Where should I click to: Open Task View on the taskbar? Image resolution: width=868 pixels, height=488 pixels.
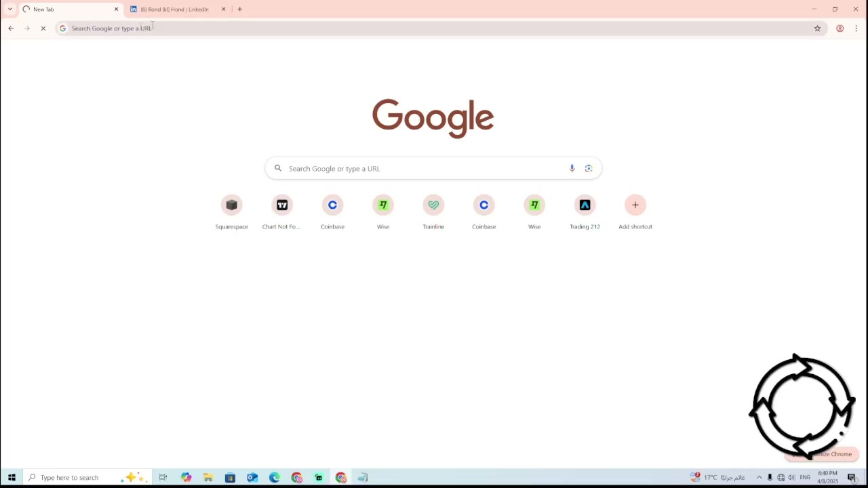pos(163,477)
